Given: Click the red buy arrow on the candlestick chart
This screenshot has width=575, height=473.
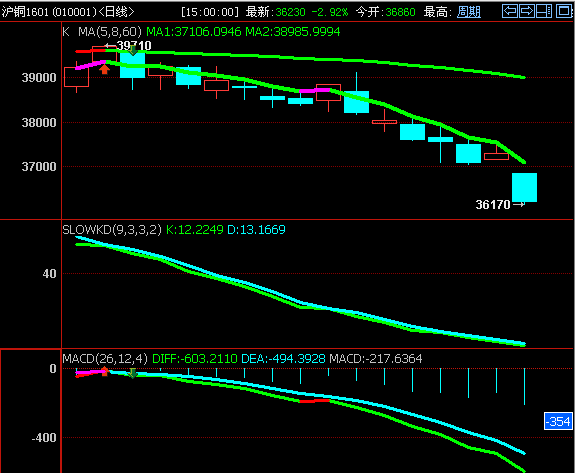Looking at the screenshot, I should click(105, 69).
